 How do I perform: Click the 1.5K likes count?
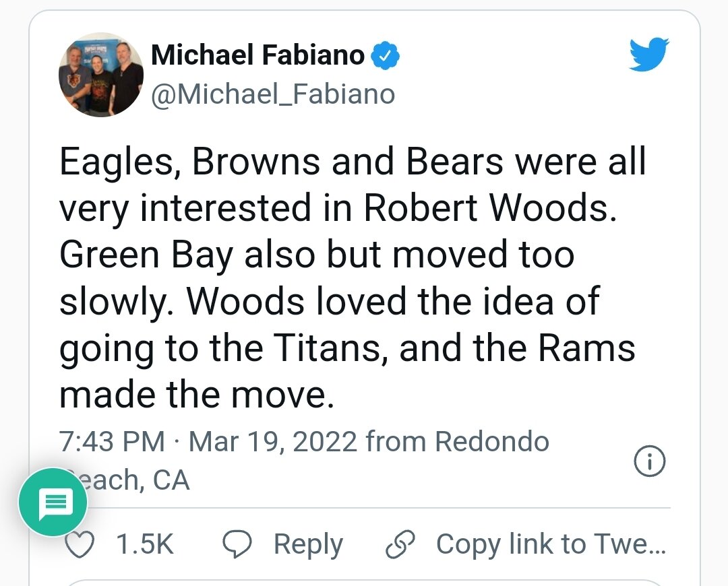point(145,544)
